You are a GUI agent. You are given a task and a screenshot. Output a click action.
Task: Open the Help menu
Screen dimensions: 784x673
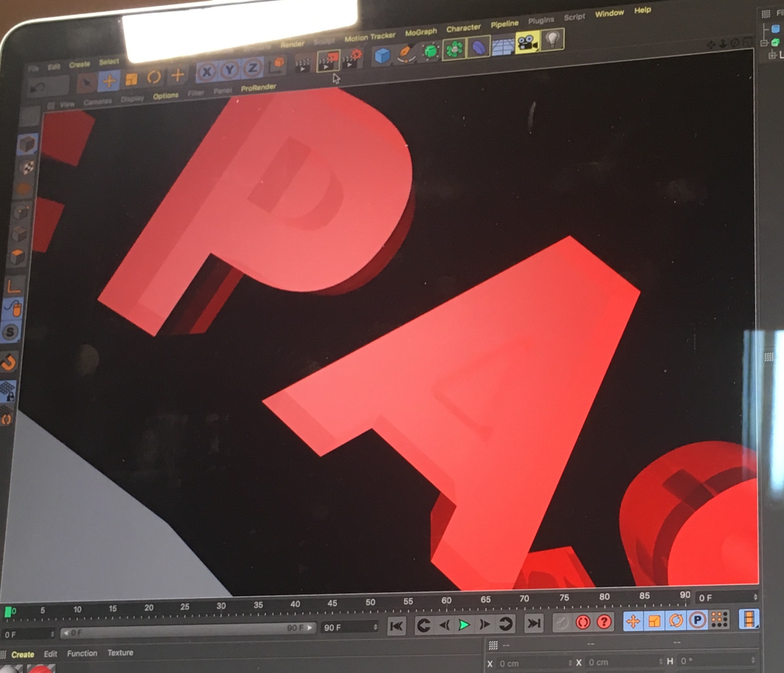[x=643, y=10]
